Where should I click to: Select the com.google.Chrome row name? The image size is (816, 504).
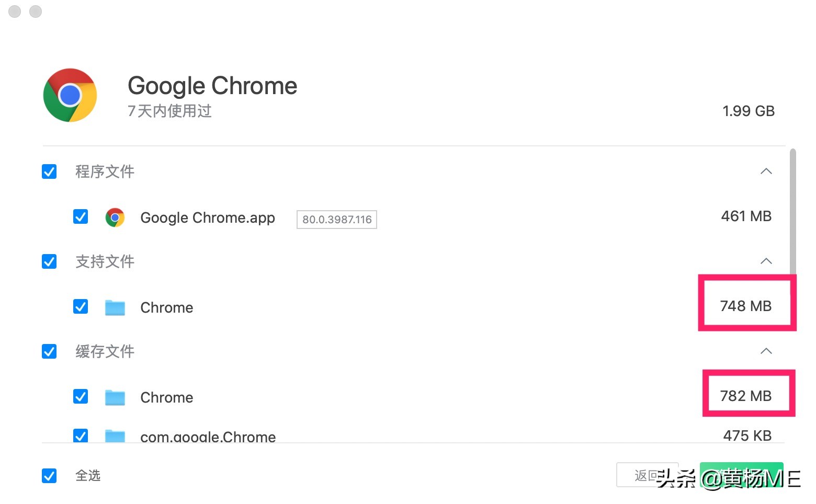[x=208, y=437]
